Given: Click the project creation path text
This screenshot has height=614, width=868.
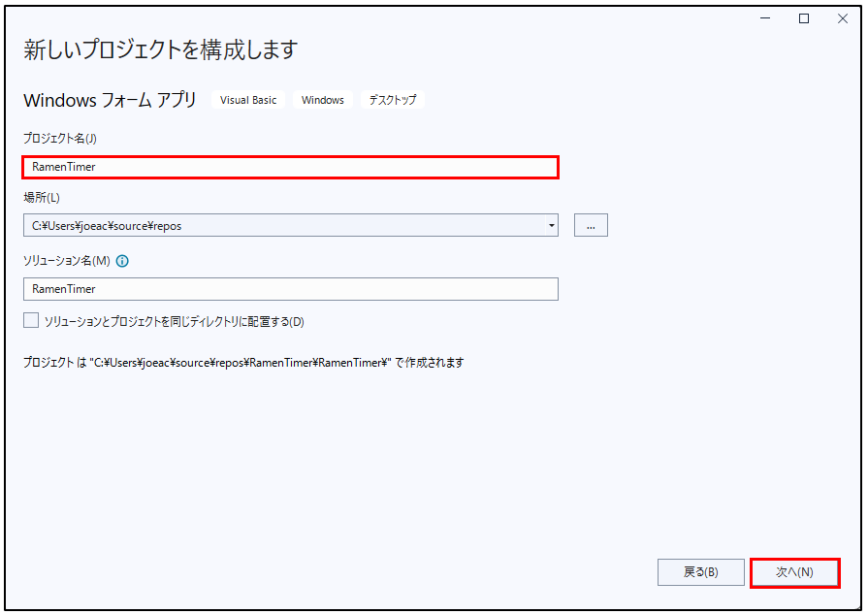Looking at the screenshot, I should (243, 363).
